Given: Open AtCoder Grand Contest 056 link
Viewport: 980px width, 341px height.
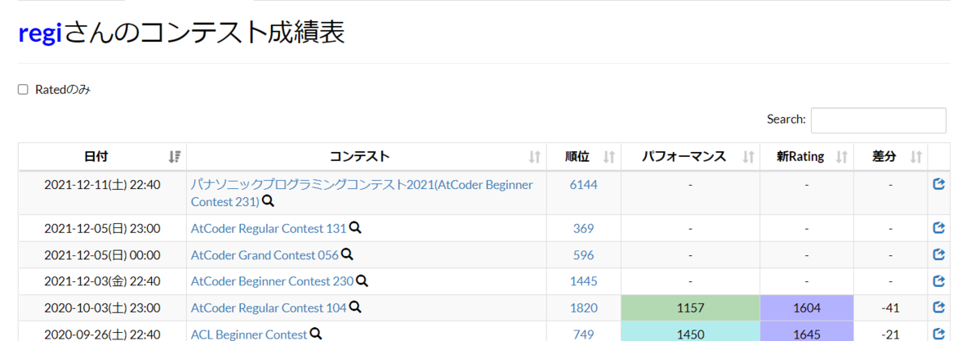Looking at the screenshot, I should click(265, 254).
